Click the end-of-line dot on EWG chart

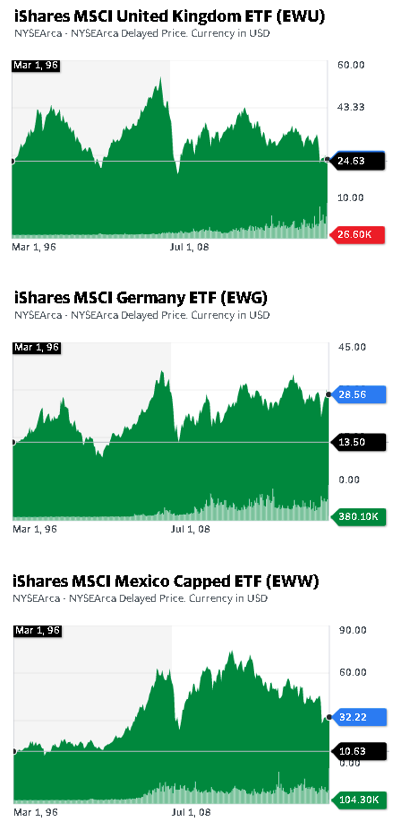pyautogui.click(x=328, y=394)
